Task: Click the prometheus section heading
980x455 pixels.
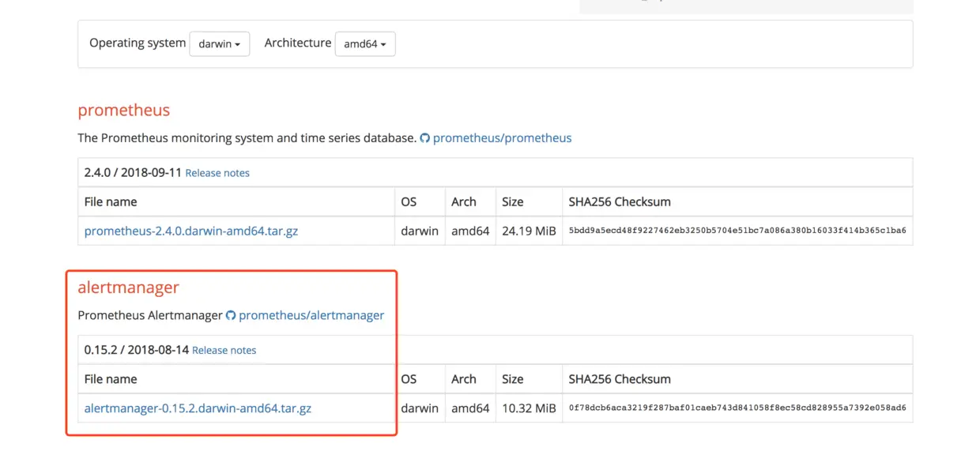Action: pos(124,110)
